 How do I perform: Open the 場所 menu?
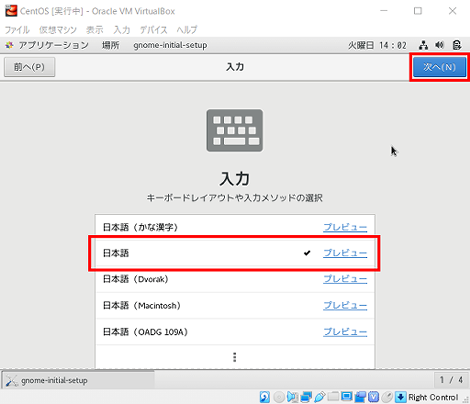tap(111, 45)
